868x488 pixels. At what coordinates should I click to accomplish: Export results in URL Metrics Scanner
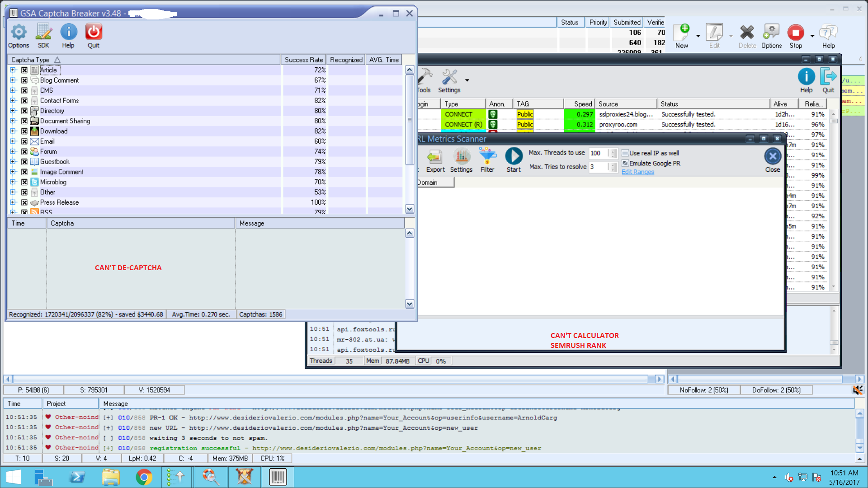coord(435,160)
